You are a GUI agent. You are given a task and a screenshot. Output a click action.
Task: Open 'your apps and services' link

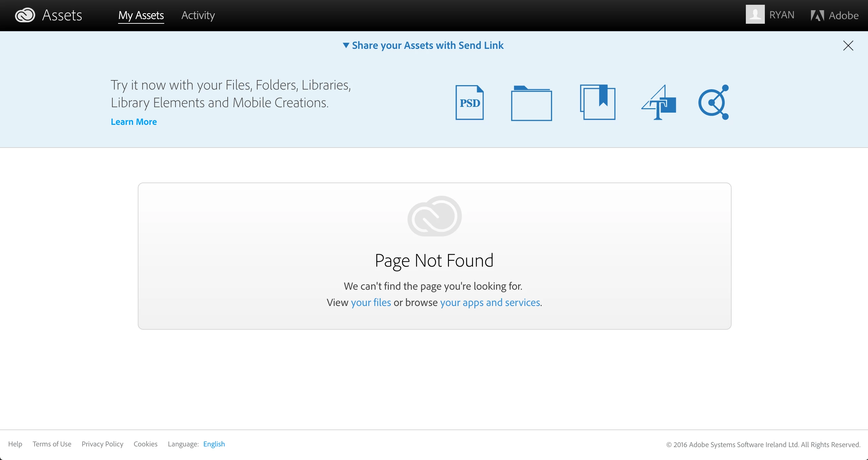click(x=490, y=302)
